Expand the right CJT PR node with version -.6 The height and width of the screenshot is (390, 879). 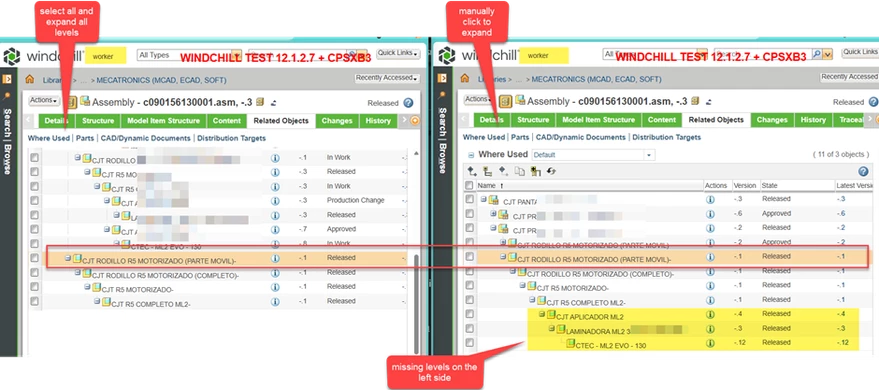point(493,213)
